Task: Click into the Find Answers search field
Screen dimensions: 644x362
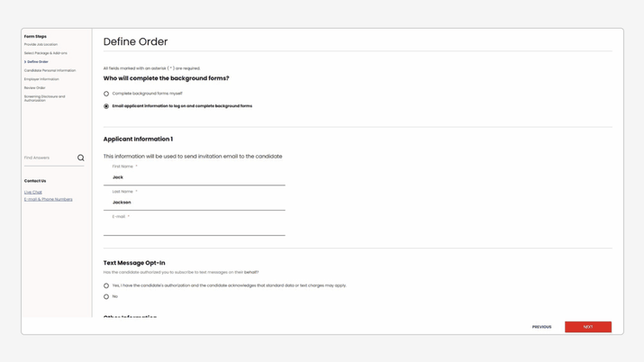Action: (x=49, y=158)
